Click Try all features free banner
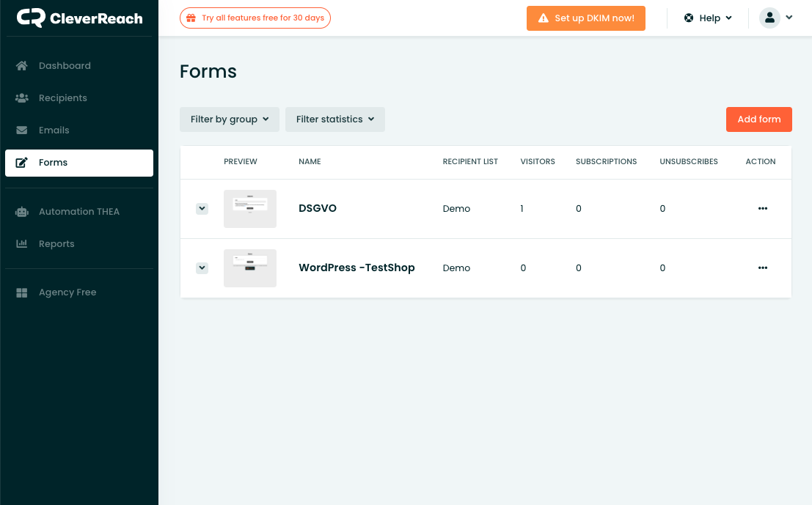The height and width of the screenshot is (505, 812). point(255,18)
